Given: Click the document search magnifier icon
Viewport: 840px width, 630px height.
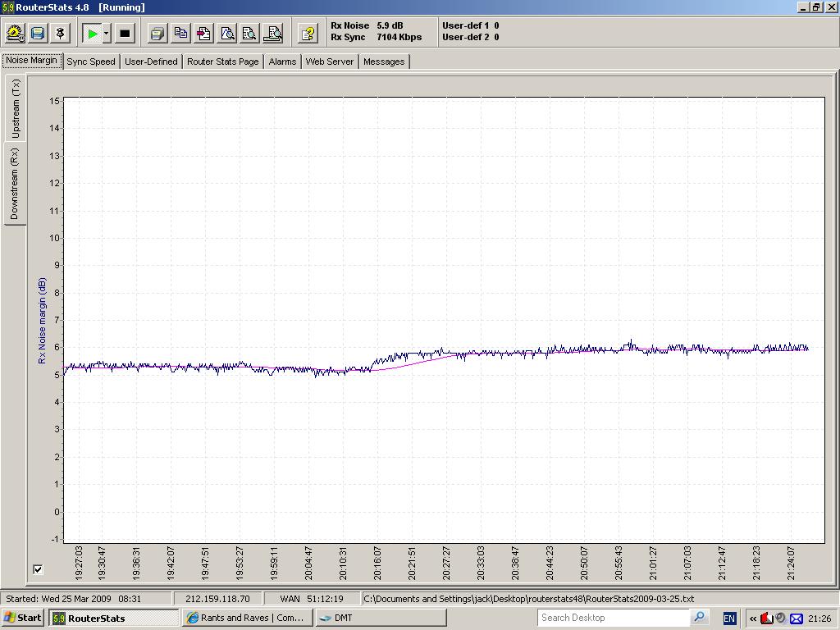Looking at the screenshot, I should [249, 34].
